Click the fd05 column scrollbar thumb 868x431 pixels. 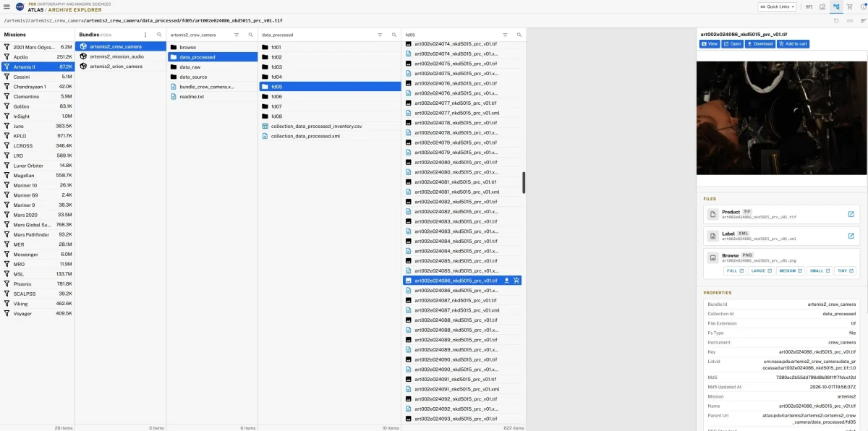tap(524, 182)
